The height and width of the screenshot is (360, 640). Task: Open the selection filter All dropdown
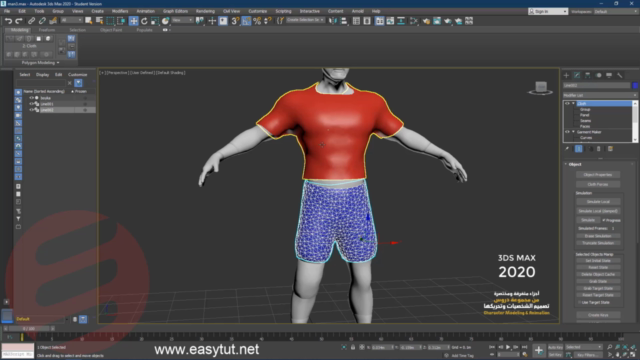[x=71, y=20]
